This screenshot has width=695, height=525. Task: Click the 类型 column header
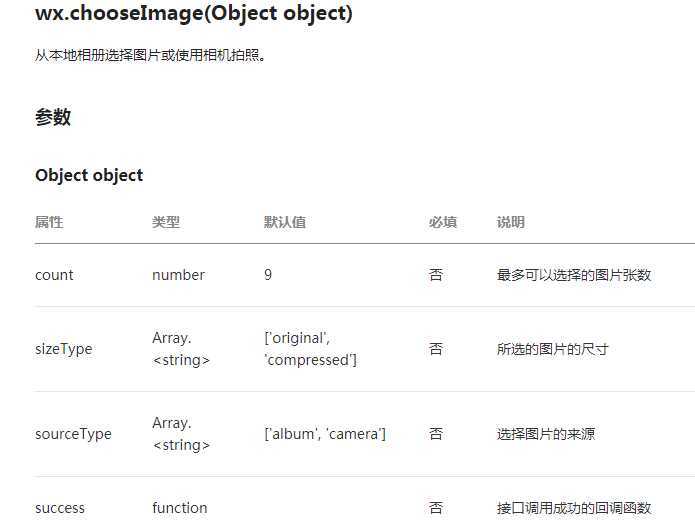click(x=166, y=222)
